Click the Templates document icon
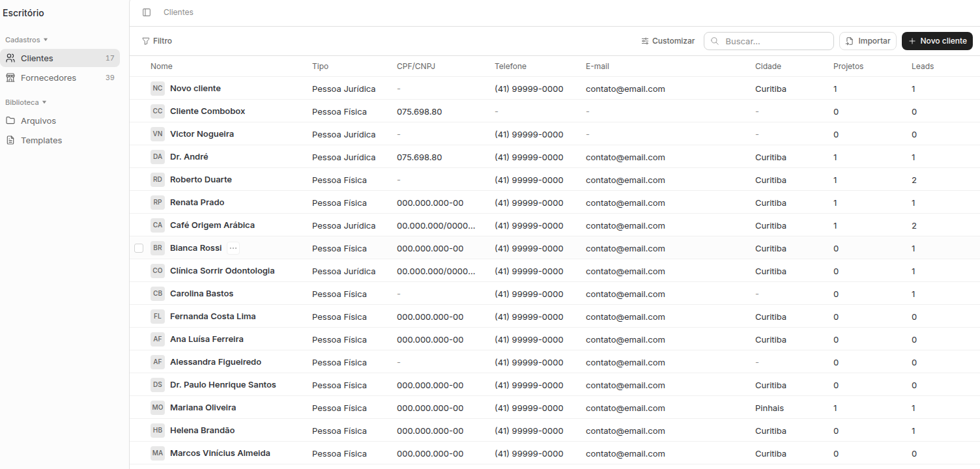Screen dimensions: 980x469 (10, 140)
